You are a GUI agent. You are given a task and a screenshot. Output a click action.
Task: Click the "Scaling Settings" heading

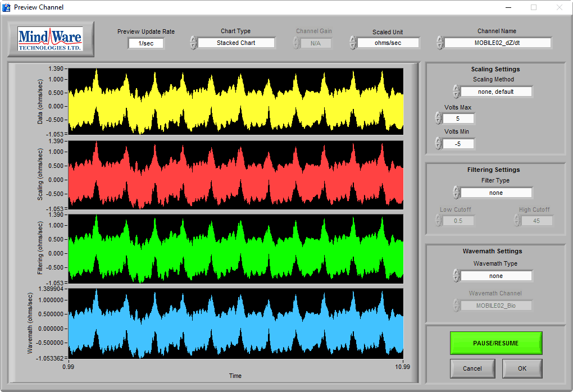tap(495, 69)
